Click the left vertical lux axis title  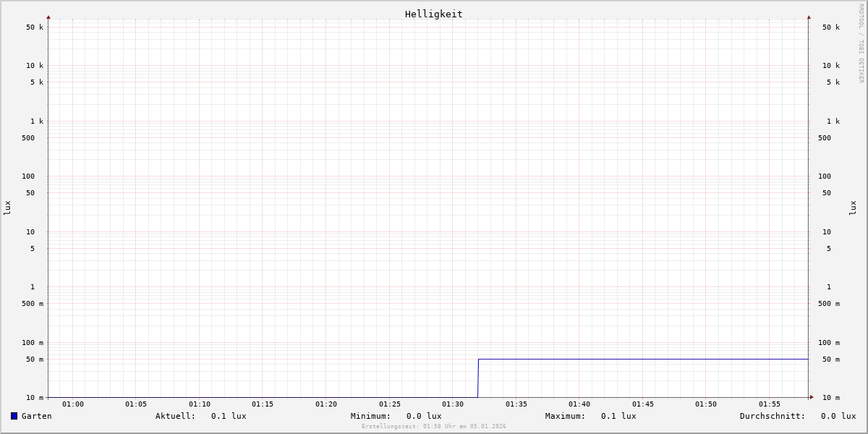(7, 208)
